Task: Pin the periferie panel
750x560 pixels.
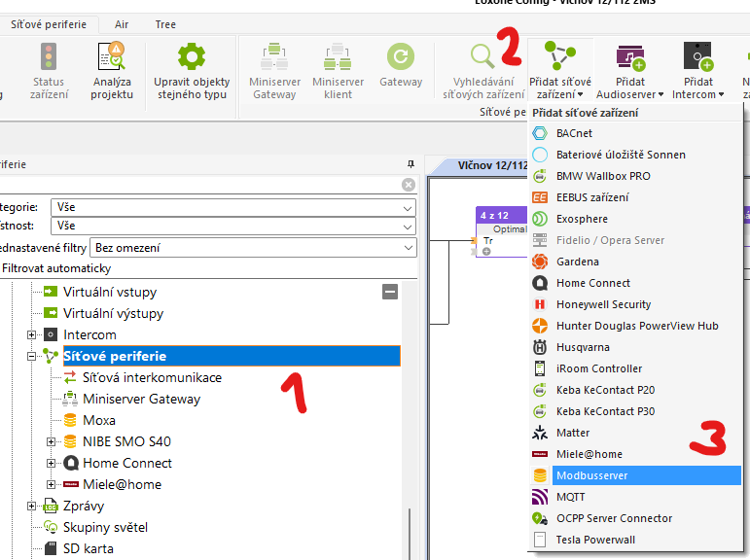Action: pos(411,164)
